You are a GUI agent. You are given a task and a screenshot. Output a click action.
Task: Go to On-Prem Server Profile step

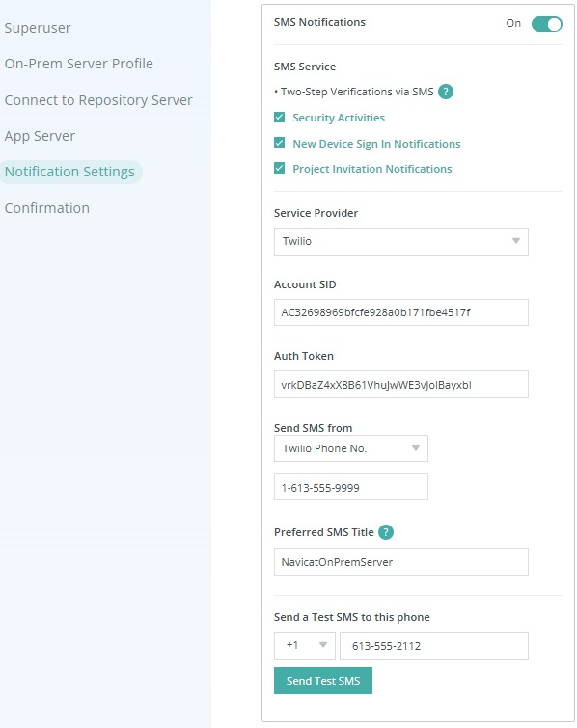pos(78,64)
